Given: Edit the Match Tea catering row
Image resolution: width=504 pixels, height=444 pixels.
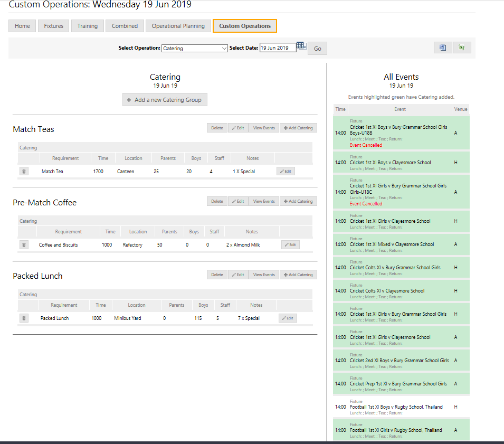Looking at the screenshot, I should (286, 172).
